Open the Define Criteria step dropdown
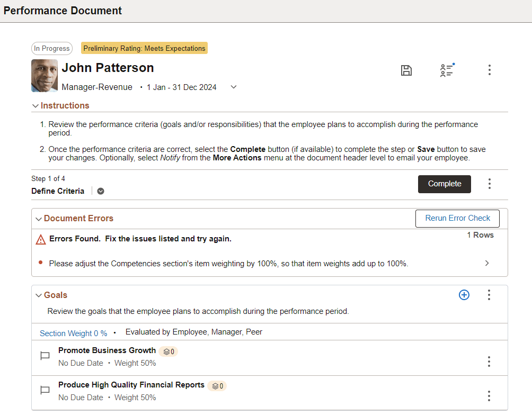 pyautogui.click(x=100, y=191)
